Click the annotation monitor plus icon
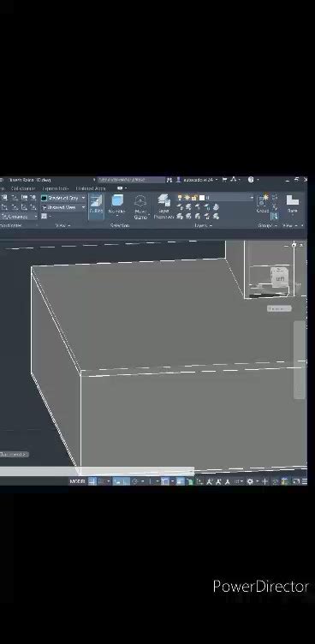This screenshot has height=644, width=315. (264, 481)
